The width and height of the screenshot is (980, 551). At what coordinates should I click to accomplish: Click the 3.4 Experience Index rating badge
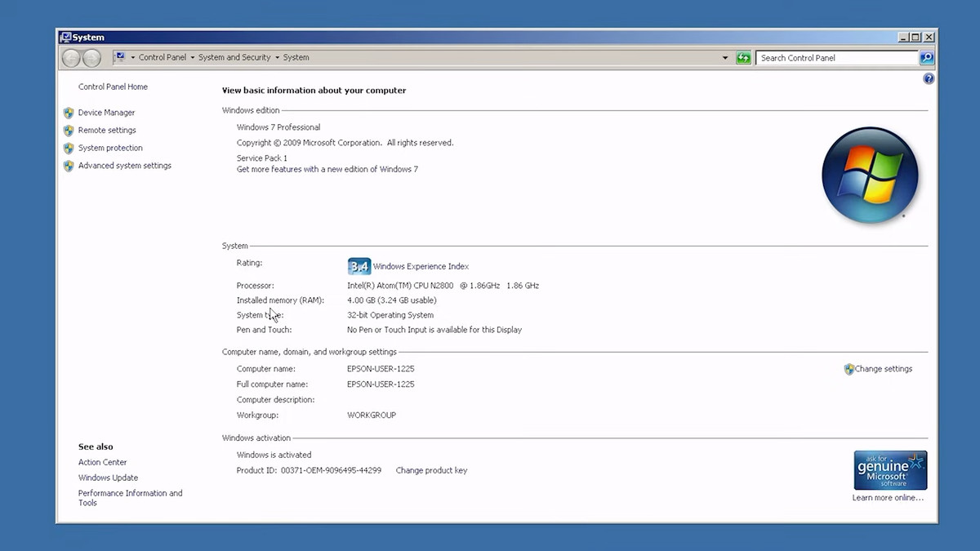click(x=359, y=266)
